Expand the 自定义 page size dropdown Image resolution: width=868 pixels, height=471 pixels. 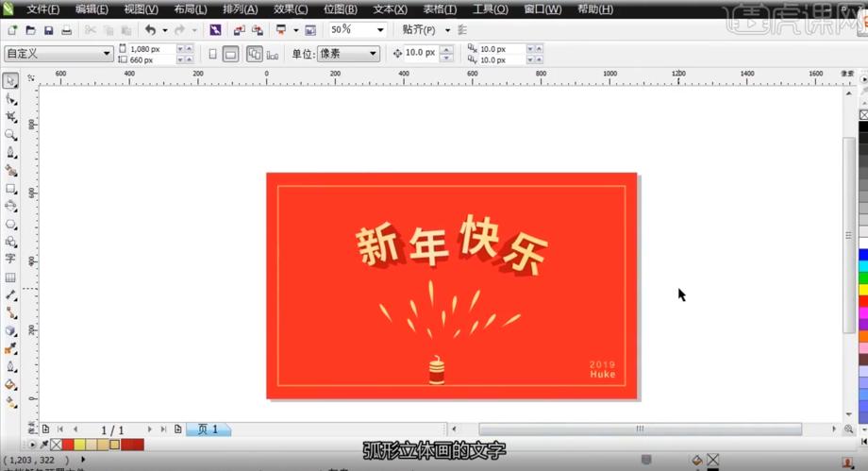(x=108, y=54)
